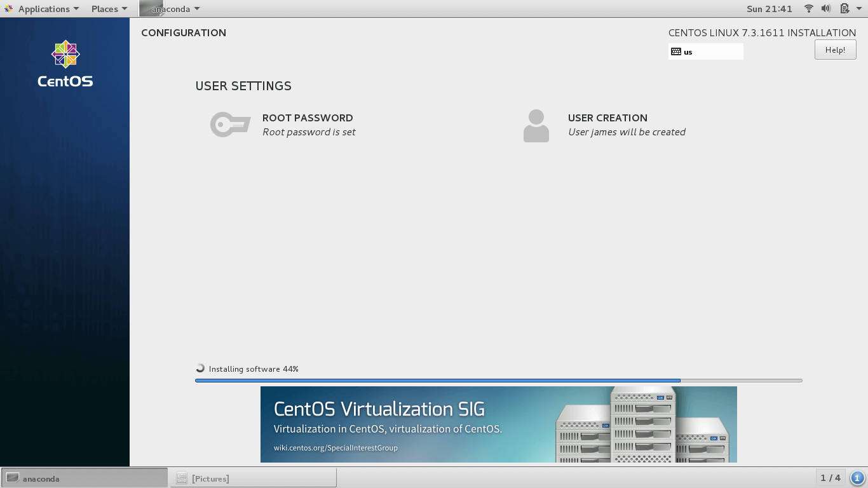Click the keyboard layout icon next to us
Image resolution: width=868 pixels, height=488 pixels.
click(676, 52)
